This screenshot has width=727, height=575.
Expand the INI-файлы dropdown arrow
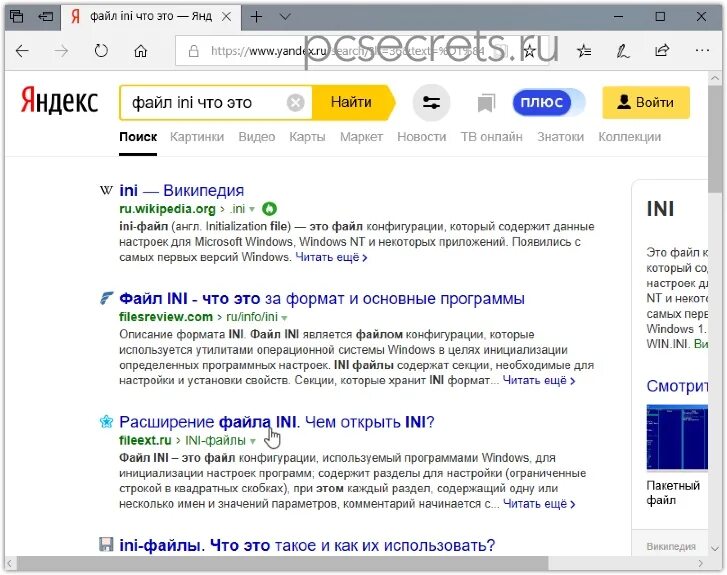253,441
